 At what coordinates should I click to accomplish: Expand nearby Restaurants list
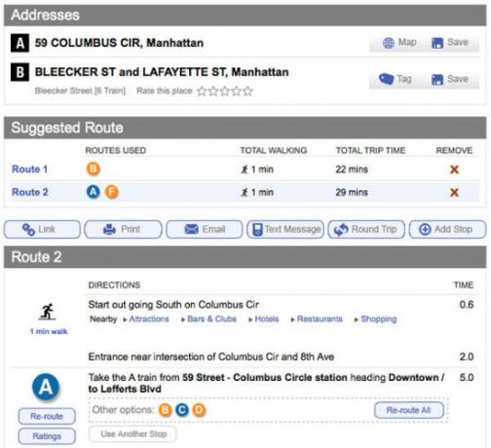(x=317, y=318)
